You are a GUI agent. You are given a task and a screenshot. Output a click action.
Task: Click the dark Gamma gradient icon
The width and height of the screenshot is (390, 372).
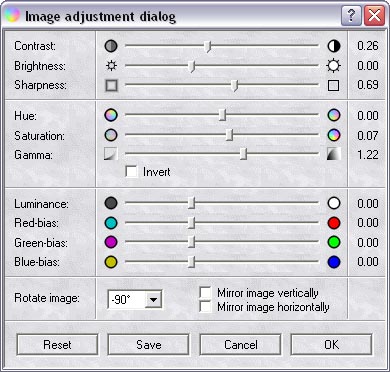(x=334, y=154)
